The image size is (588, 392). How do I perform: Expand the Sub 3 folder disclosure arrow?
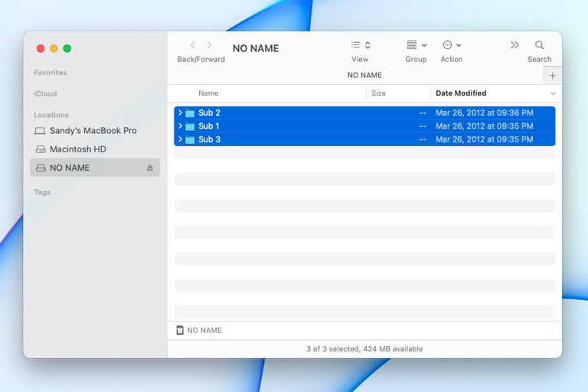(x=180, y=139)
